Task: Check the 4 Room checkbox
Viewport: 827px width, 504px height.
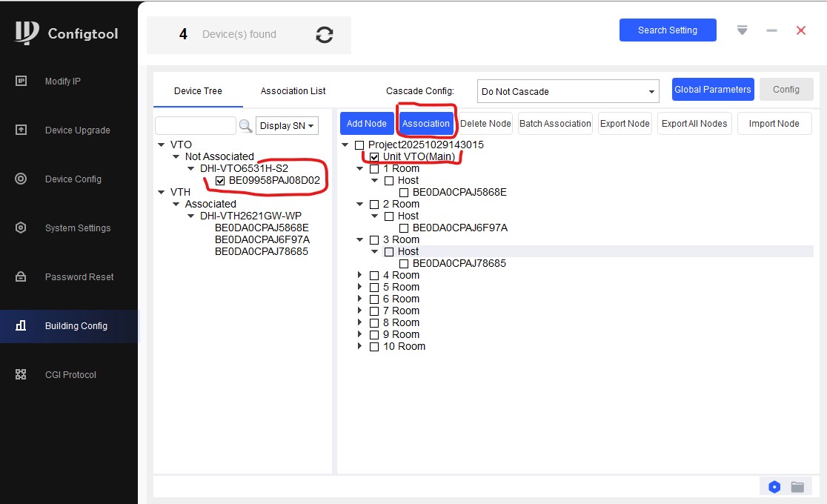Action: [374, 276]
